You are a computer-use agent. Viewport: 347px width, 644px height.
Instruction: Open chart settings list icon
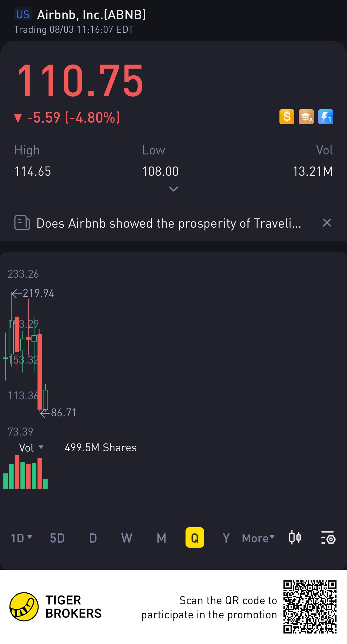pyautogui.click(x=328, y=538)
